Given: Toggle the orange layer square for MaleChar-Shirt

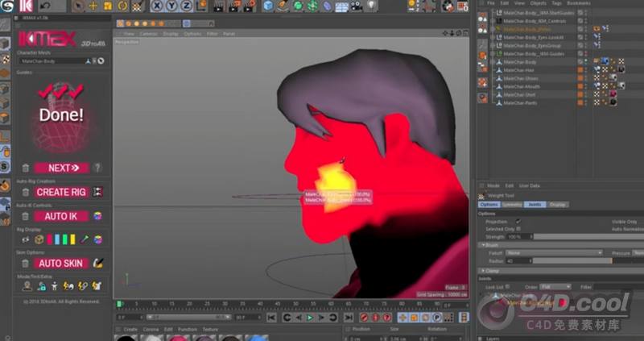Looking at the screenshot, I should (580, 94).
